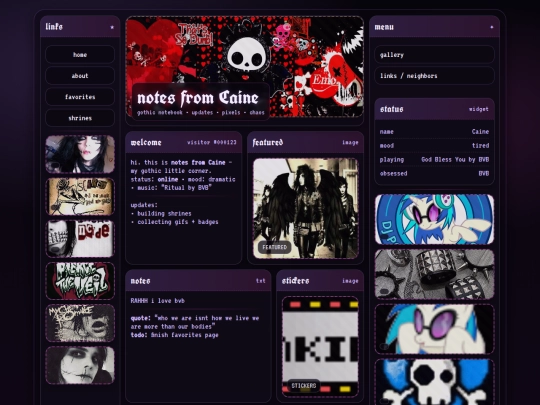Open the stitched-mouth red letters thumbnail
Screen dimensions: 540x405
[80, 239]
